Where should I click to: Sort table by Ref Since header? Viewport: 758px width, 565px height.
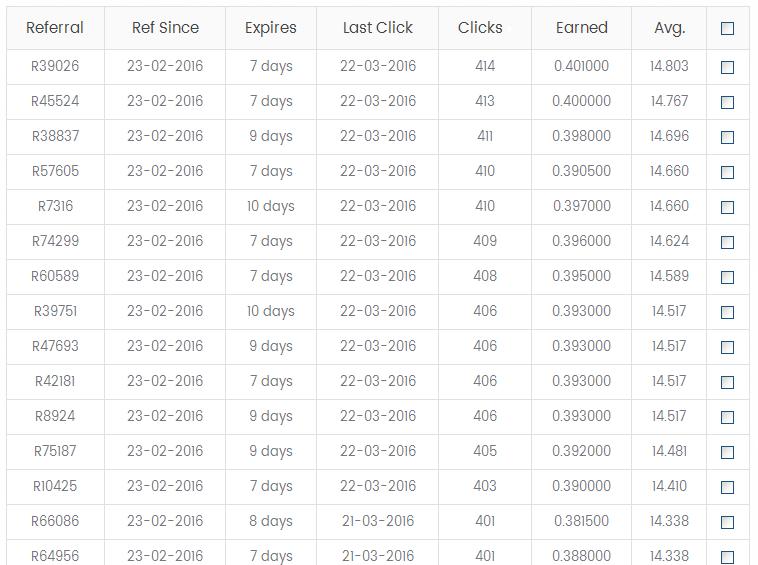[x=165, y=28]
